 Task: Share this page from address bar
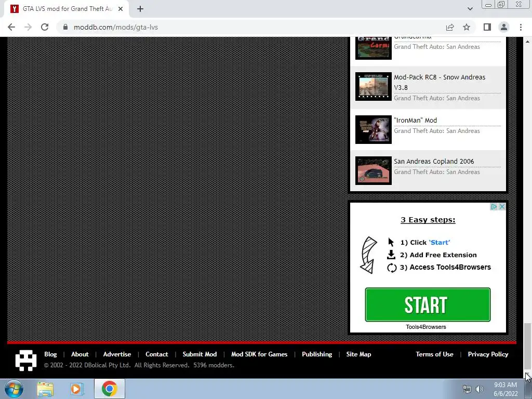[x=450, y=27]
